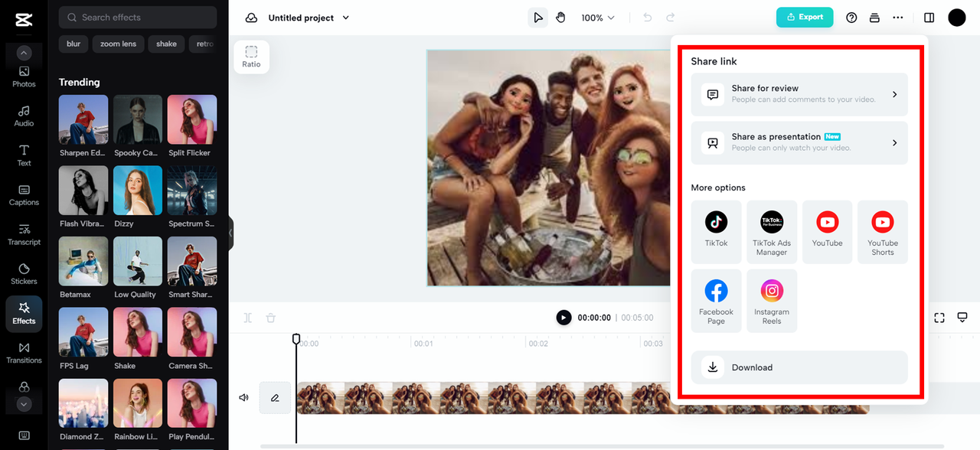This screenshot has width=980, height=450.
Task: Toggle the panel layout icon
Action: point(929,18)
